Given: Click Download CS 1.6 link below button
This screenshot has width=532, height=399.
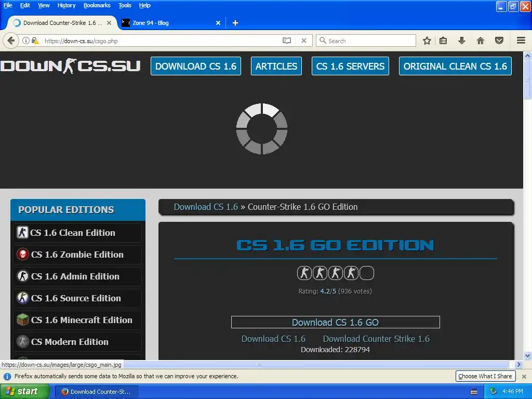Looking at the screenshot, I should coord(273,339).
